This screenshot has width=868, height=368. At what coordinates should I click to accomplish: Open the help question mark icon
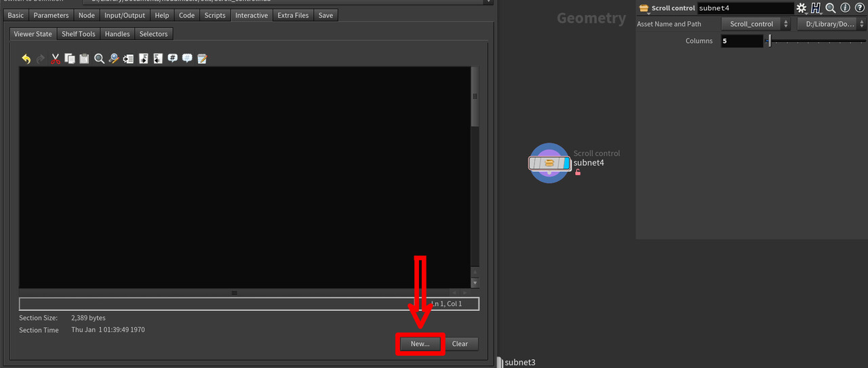tap(859, 8)
